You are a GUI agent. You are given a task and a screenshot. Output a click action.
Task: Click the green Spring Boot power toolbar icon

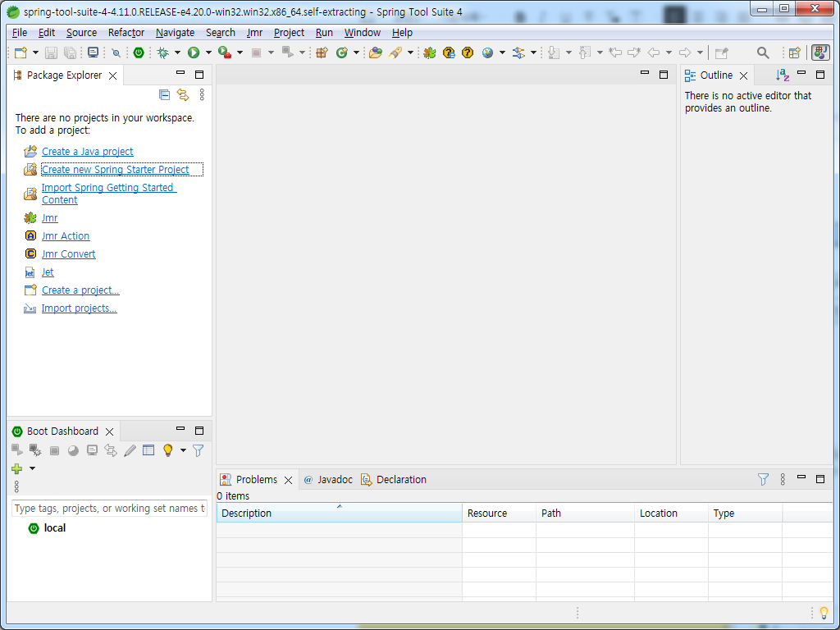(139, 52)
